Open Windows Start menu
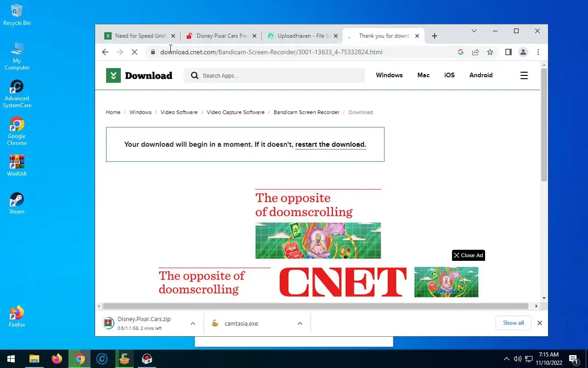Image resolution: width=588 pixels, height=368 pixels. [11, 359]
